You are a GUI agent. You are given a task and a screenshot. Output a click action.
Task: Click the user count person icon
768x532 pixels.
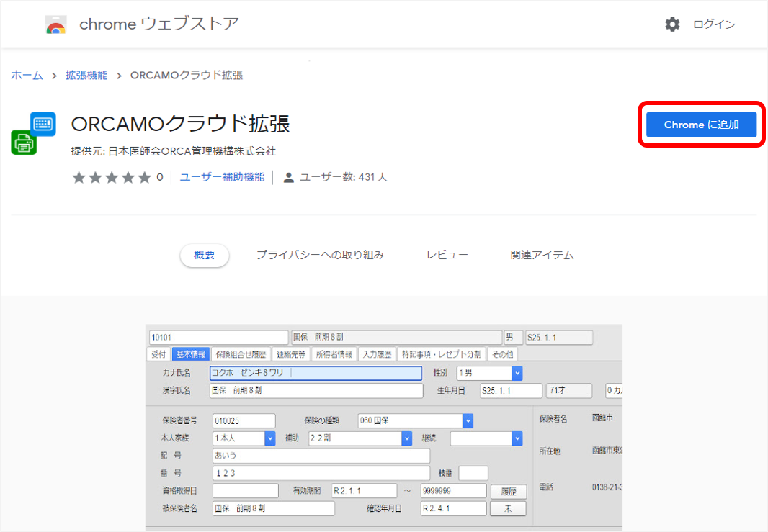point(288,178)
